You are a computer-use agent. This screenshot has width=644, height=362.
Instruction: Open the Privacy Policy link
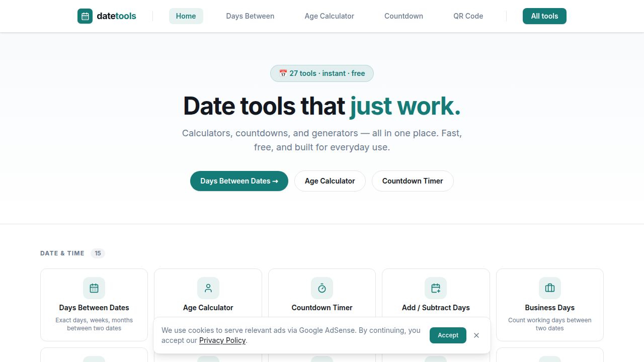222,340
